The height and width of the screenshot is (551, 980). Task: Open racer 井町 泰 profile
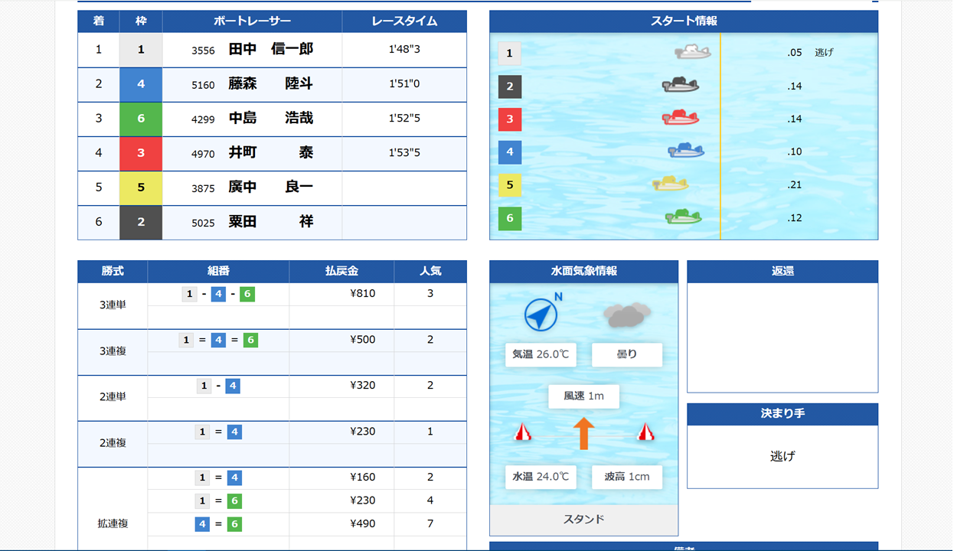[271, 152]
